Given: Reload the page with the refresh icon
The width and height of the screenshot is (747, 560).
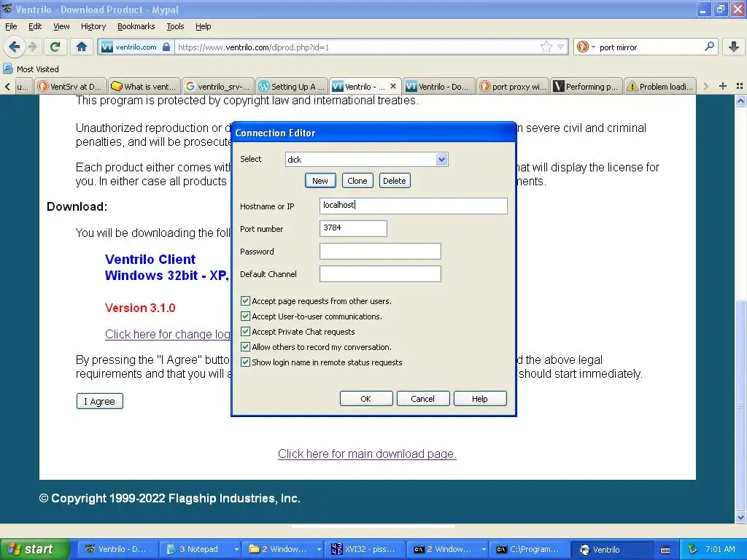Looking at the screenshot, I should point(55,47).
